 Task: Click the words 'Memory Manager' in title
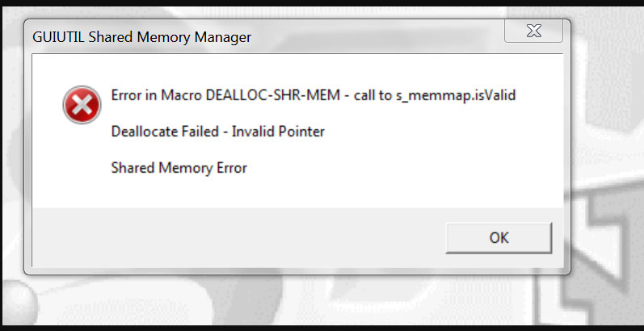click(194, 37)
